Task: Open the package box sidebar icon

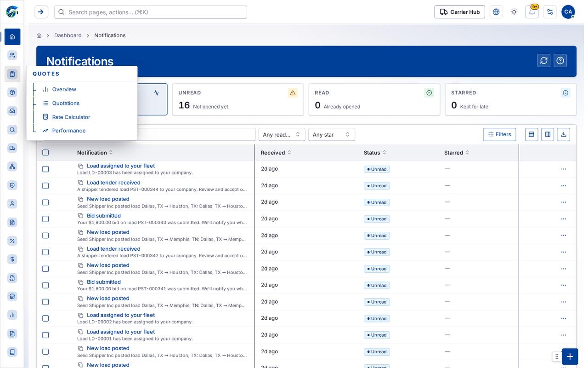Action: click(12, 92)
